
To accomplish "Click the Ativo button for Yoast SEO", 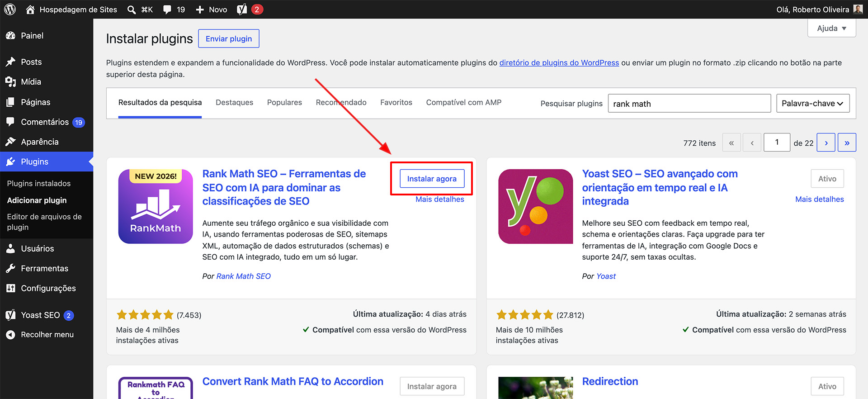I will (x=827, y=179).
